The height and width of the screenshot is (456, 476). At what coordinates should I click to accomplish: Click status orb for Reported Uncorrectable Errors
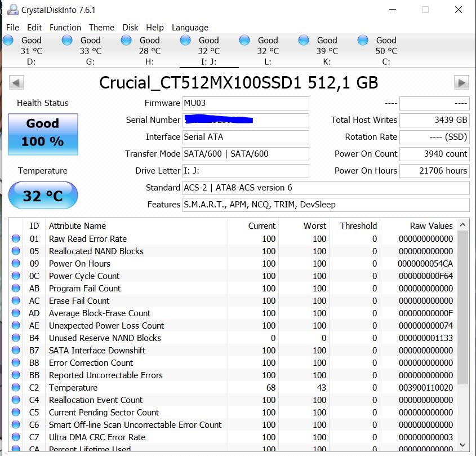(x=16, y=375)
